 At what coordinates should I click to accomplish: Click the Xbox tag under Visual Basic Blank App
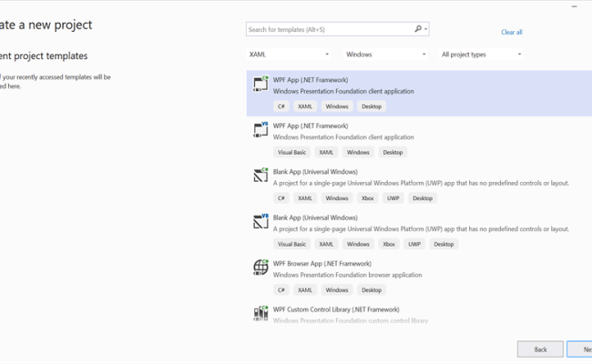point(389,244)
